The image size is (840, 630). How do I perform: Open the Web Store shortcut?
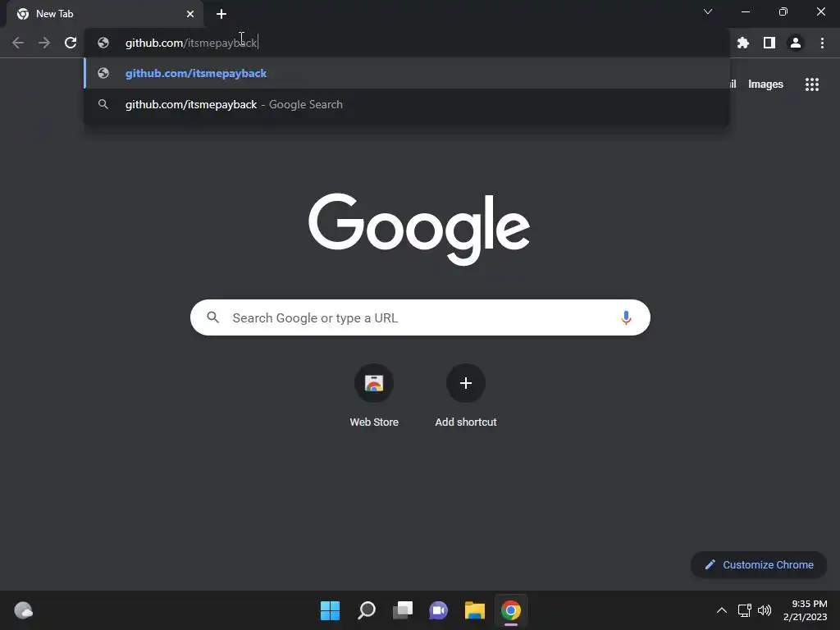click(374, 396)
